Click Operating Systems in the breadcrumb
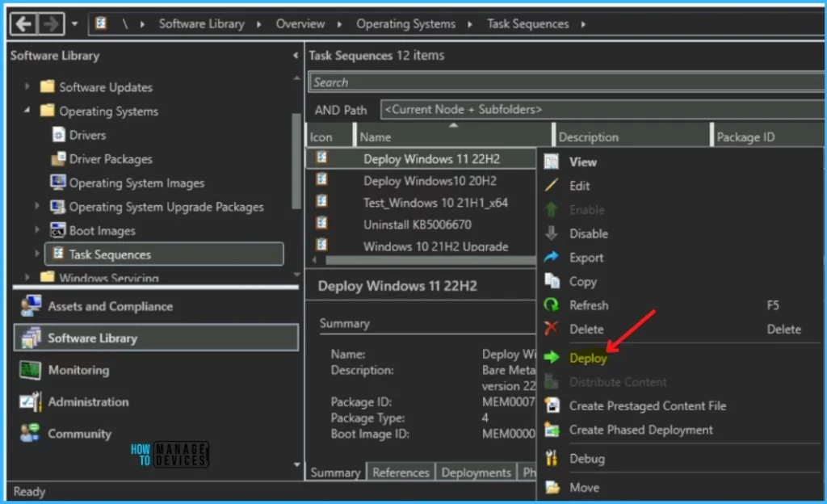The height and width of the screenshot is (504, 827). (x=405, y=23)
